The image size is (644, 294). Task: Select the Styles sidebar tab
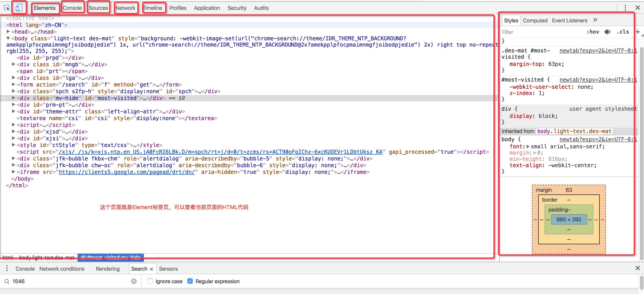[511, 20]
